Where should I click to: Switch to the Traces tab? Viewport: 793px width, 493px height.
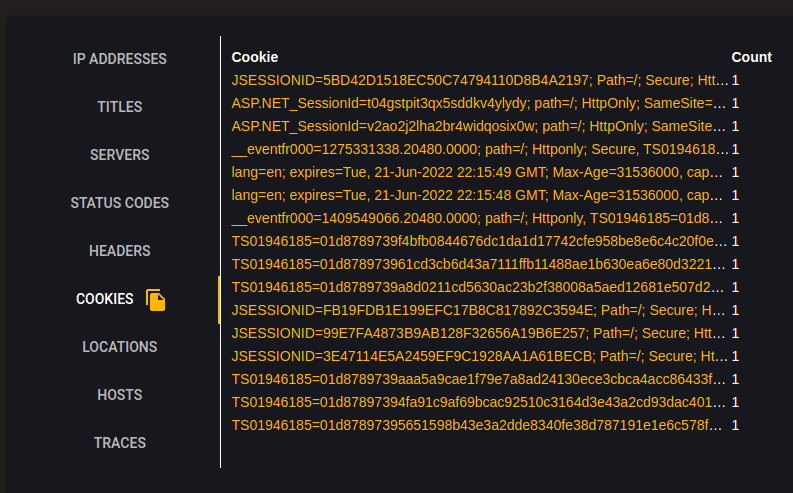click(120, 443)
